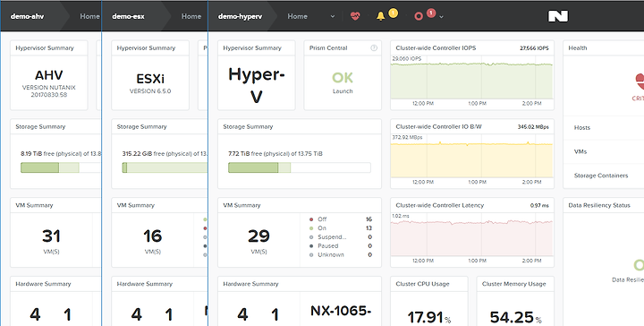644x326 pixels.
Task: Open the health heartbeat icon in header
Action: click(x=355, y=16)
